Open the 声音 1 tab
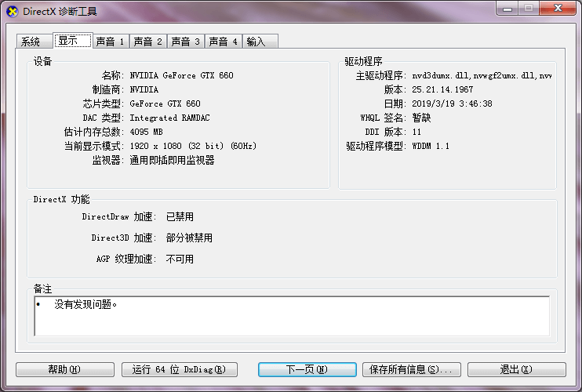Screen dimensions: 582x392 pos(111,42)
